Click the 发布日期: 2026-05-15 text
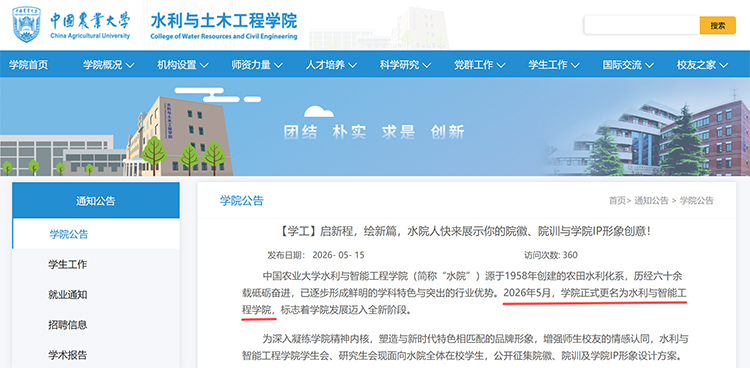Image resolution: width=750 pixels, height=368 pixels. [x=316, y=255]
